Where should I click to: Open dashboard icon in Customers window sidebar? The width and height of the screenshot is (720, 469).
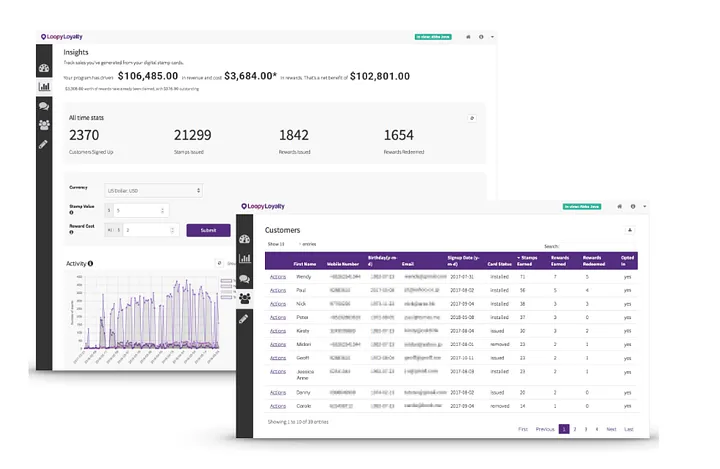tap(245, 239)
